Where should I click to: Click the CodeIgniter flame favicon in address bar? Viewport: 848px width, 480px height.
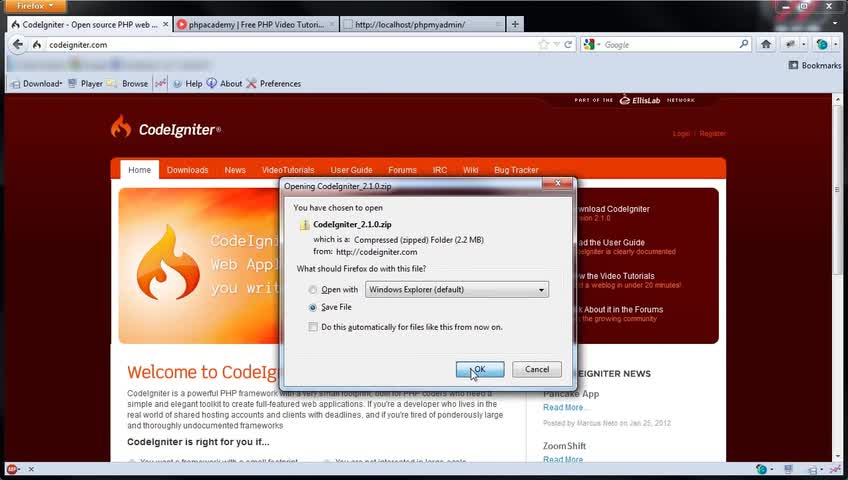tap(37, 45)
